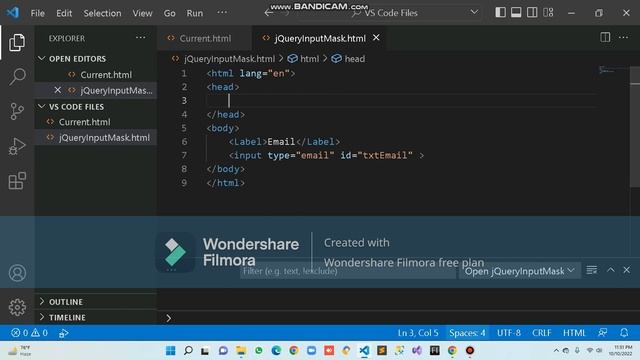Click the 'head' breadcrumb item
Screen dimensions: 640x360
click(x=355, y=59)
